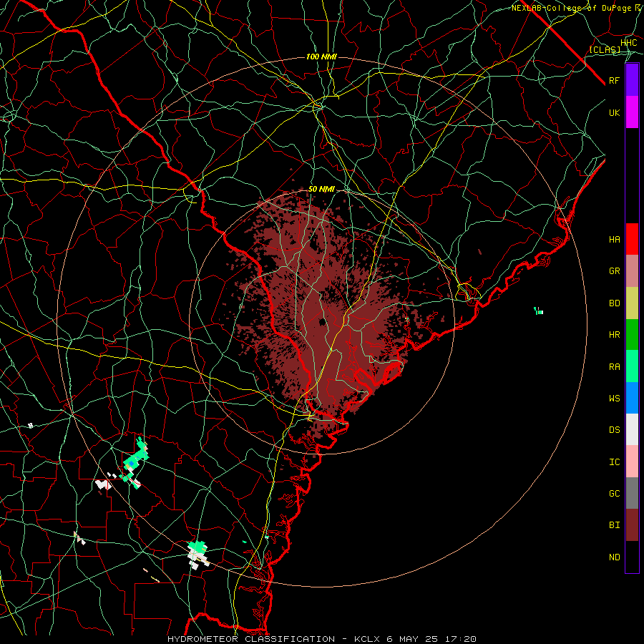Click the UK magenta legend swatch
Viewport: 644px width, 644px height.
coord(632,112)
